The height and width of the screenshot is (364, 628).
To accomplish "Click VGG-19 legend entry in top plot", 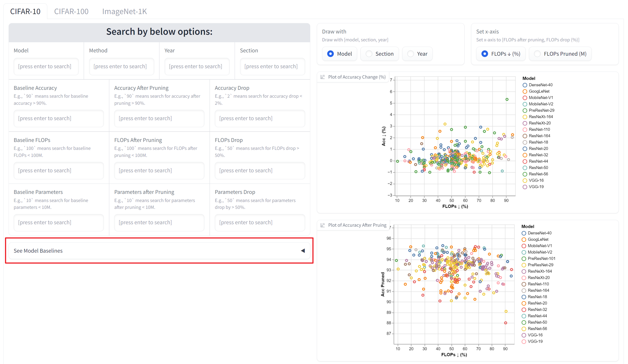I will [x=533, y=187].
